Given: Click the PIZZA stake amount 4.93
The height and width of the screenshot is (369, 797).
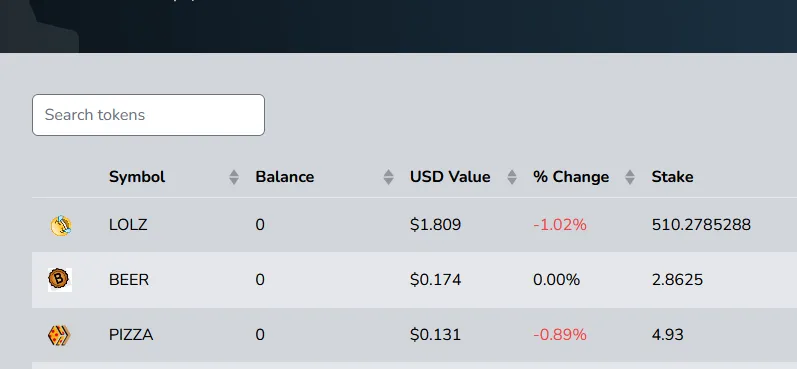Looking at the screenshot, I should (x=667, y=335).
